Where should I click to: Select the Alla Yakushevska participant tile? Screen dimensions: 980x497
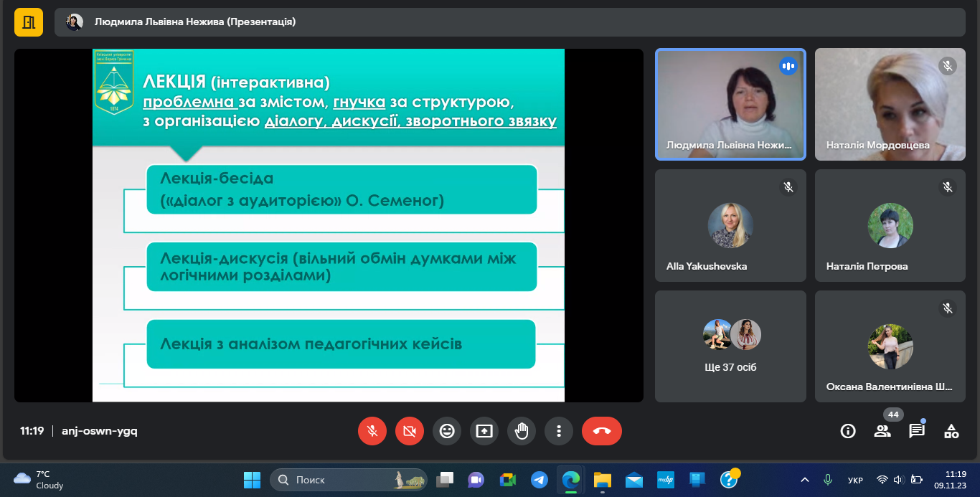coord(730,225)
